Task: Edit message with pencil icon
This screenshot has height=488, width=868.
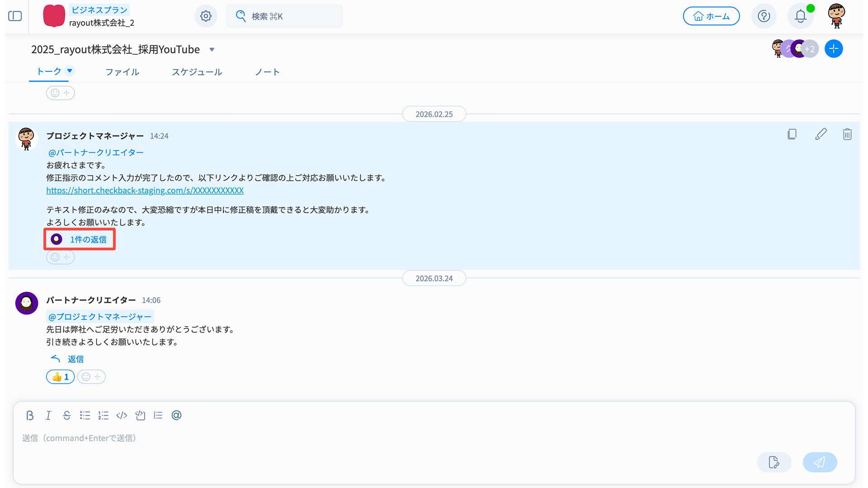Action: click(821, 134)
